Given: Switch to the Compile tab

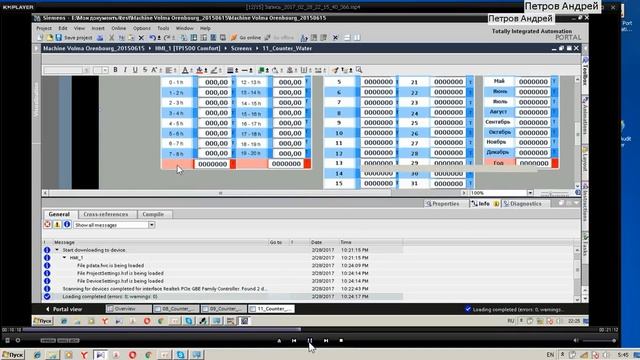Looking at the screenshot, I should (x=153, y=214).
